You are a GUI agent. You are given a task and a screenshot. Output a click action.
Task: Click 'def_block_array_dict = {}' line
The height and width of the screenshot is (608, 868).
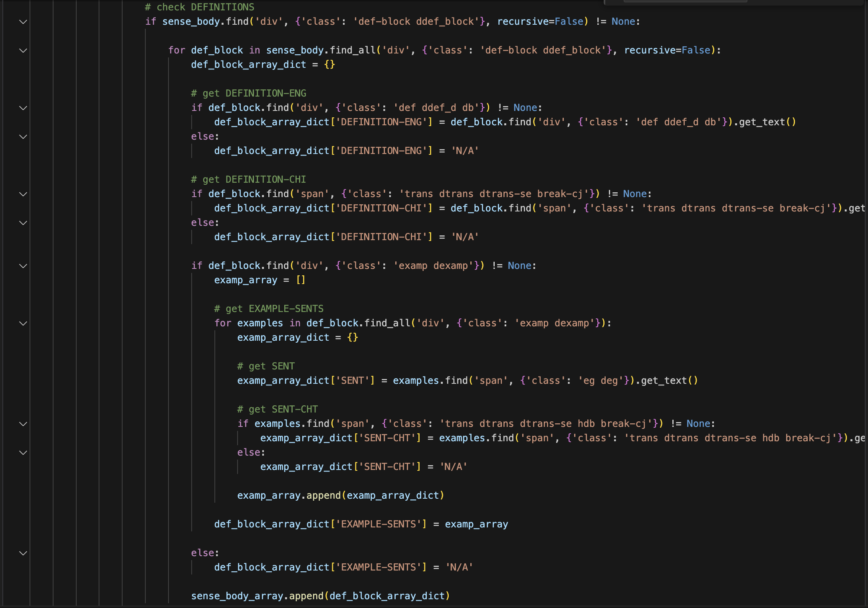[263, 65]
